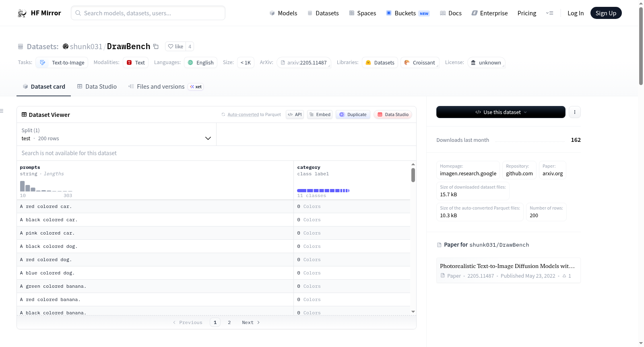
Task: Click the Duplicate button
Action: 353,114
